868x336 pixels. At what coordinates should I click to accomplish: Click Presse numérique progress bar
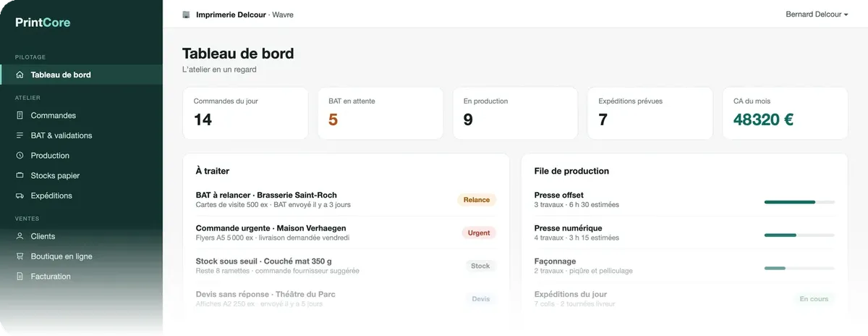click(x=799, y=235)
